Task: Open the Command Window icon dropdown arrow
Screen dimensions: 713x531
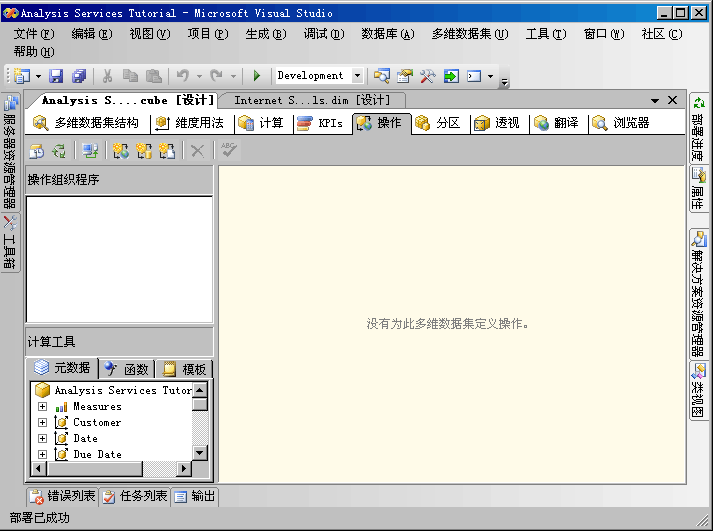Action: click(490, 76)
